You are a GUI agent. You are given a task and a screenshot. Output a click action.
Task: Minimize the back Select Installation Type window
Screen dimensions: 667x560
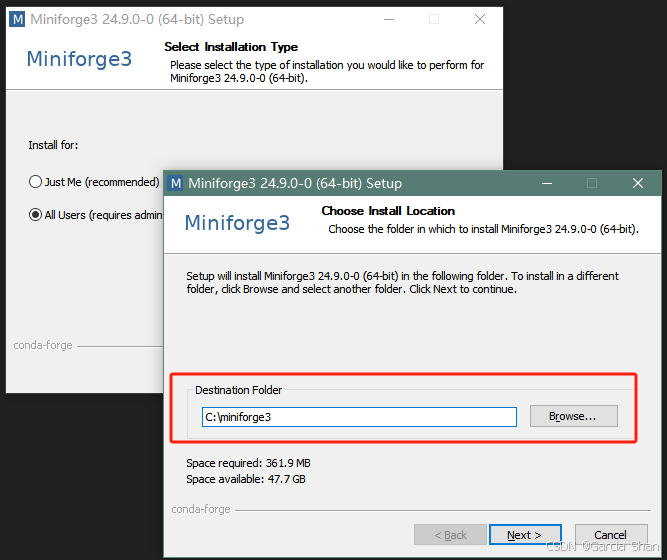pos(389,20)
